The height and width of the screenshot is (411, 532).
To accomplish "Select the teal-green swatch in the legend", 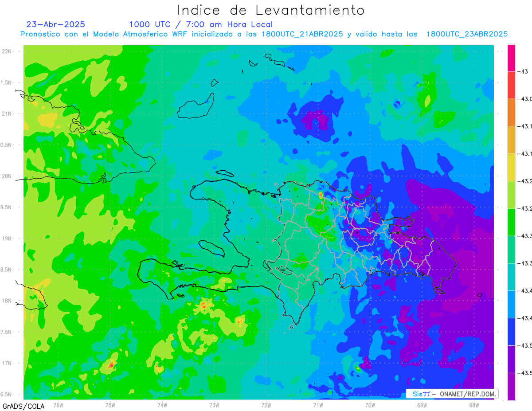I will 511,249.
